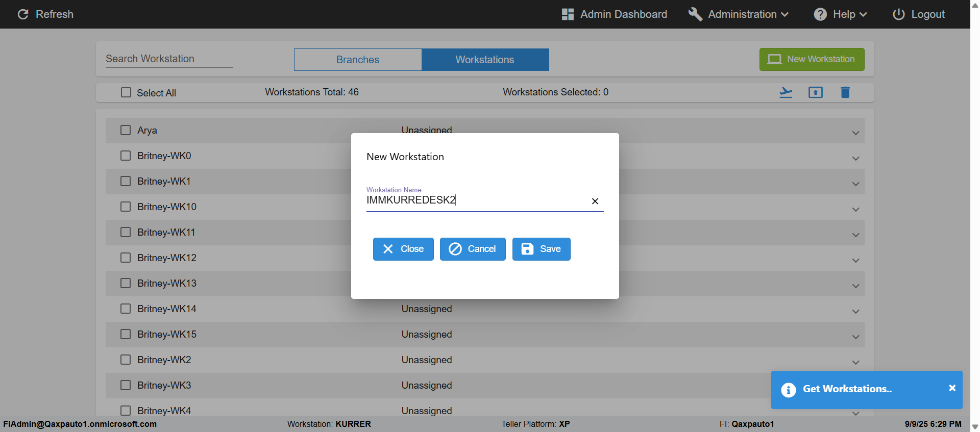The height and width of the screenshot is (432, 980).
Task: Dismiss the Get Workstations notification
Action: [x=952, y=388]
